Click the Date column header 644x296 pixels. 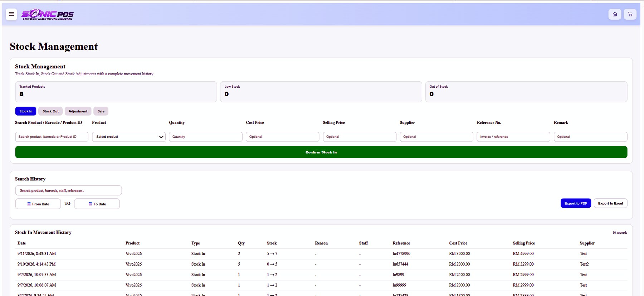(x=22, y=243)
